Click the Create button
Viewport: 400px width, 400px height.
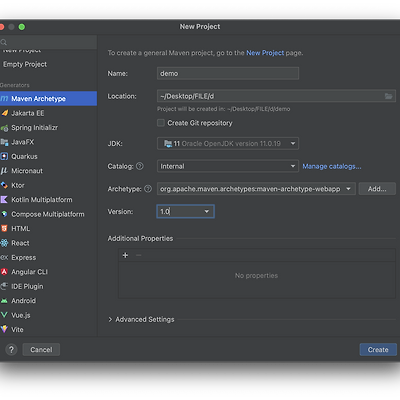378,350
